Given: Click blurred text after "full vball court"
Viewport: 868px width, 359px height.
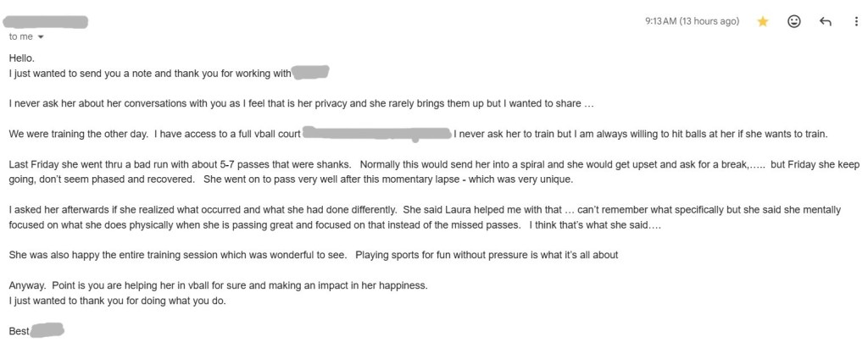Looking at the screenshot, I should coord(377,134).
